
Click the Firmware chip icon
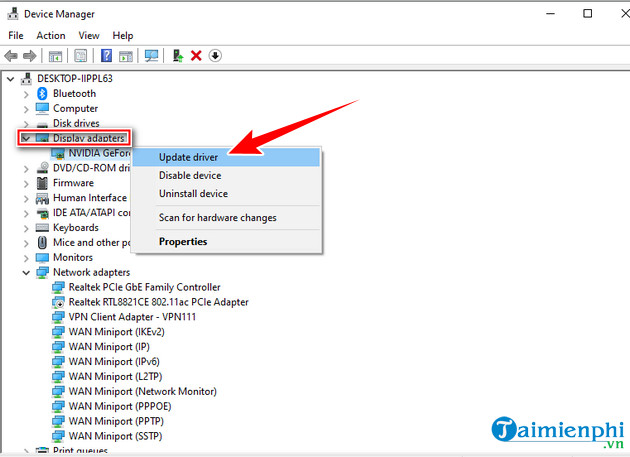42,183
